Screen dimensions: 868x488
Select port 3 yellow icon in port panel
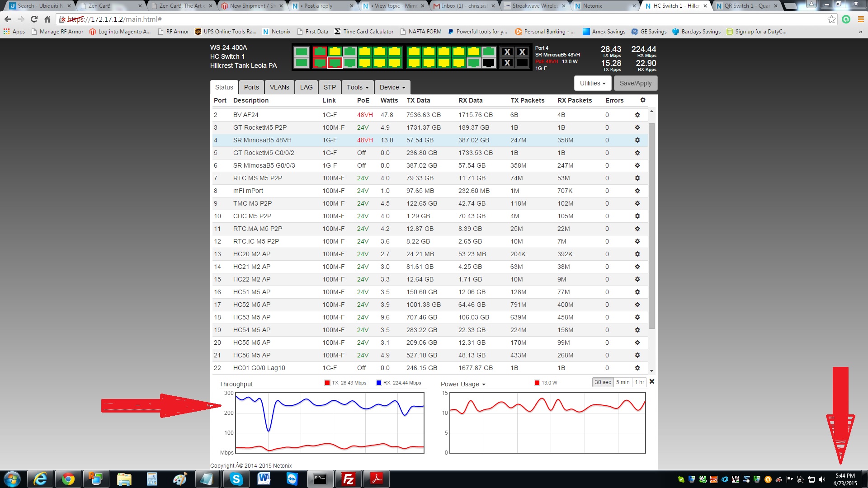click(x=335, y=51)
